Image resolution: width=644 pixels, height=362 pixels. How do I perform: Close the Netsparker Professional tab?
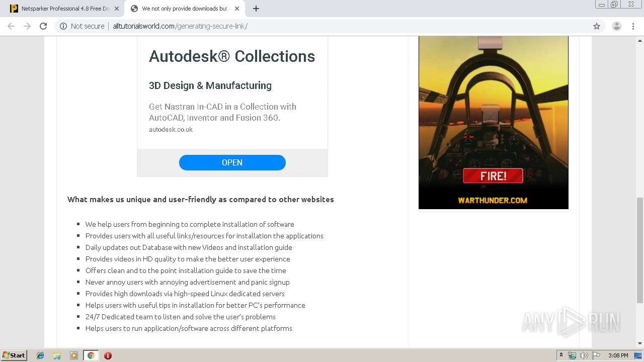(x=117, y=9)
